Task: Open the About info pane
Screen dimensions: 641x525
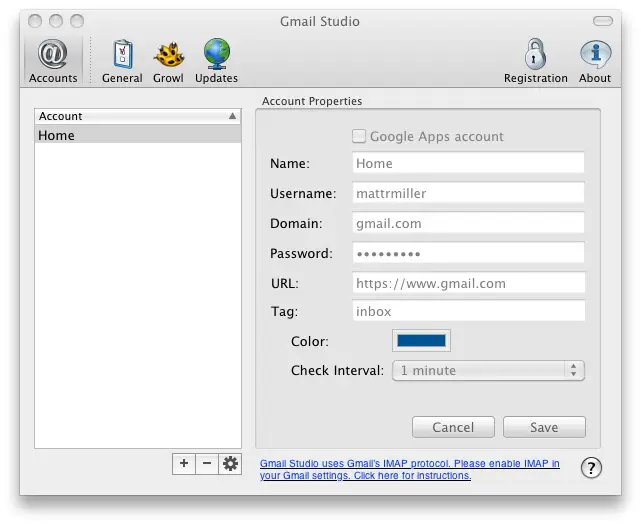Action: click(595, 61)
